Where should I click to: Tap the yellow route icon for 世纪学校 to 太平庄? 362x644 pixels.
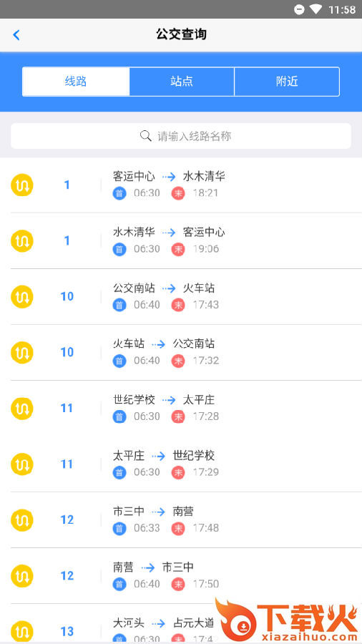pyautogui.click(x=21, y=409)
